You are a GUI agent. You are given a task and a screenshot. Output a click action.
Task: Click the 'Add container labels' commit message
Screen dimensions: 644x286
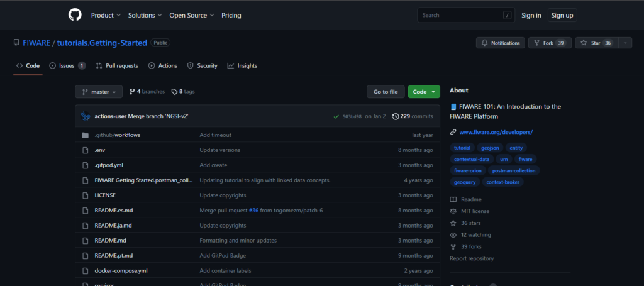226,271
